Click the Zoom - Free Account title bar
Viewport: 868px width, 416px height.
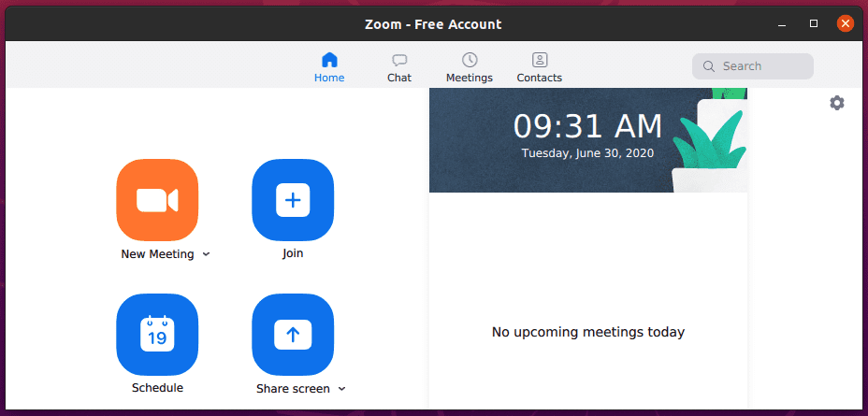point(433,24)
